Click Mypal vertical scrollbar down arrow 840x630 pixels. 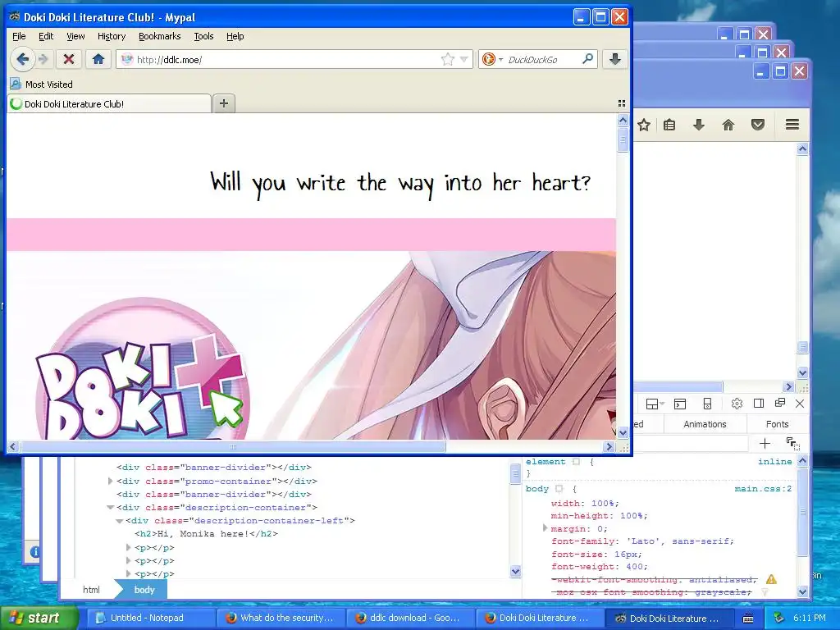click(x=622, y=432)
